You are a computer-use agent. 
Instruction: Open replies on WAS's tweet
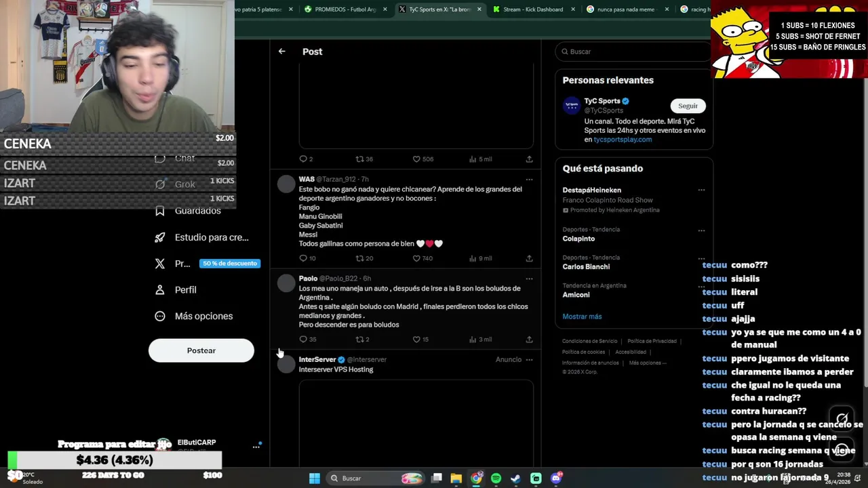point(307,258)
